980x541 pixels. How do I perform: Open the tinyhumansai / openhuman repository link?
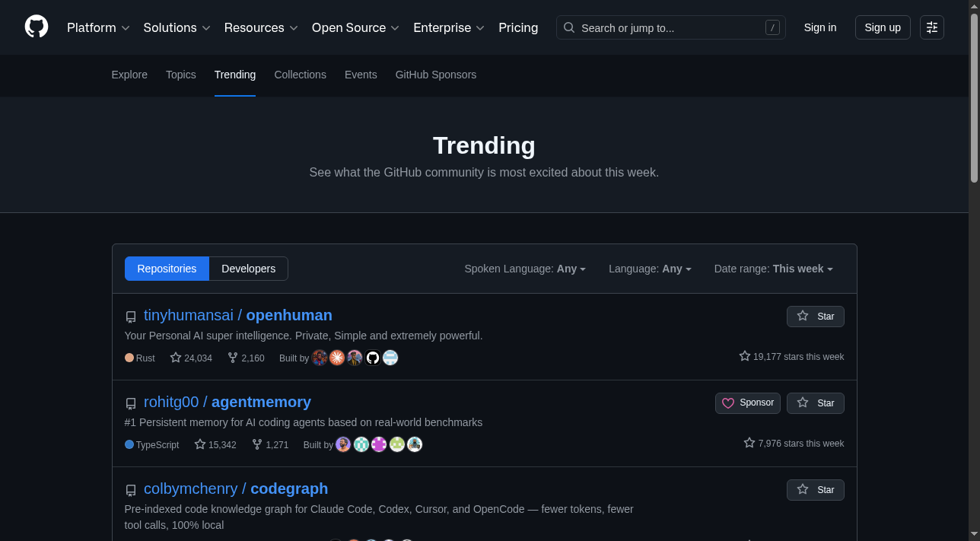click(238, 315)
